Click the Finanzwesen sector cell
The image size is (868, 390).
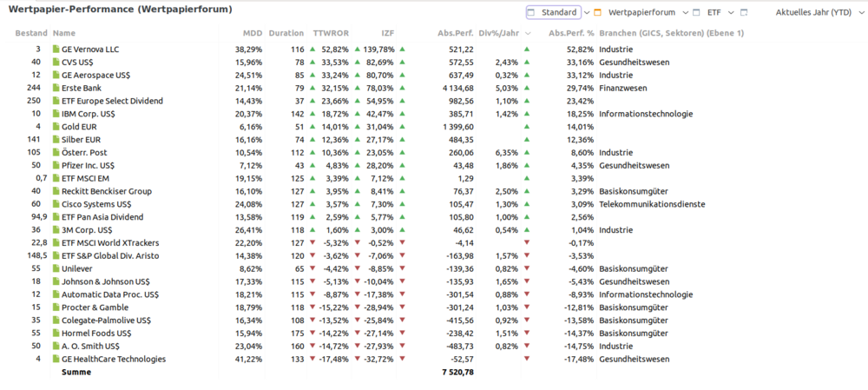pos(622,88)
